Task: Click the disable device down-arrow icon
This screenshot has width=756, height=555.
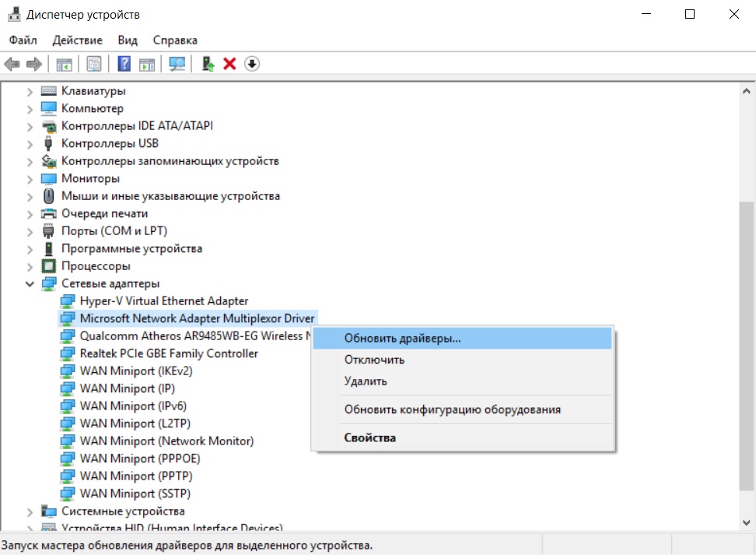Action: [x=251, y=64]
